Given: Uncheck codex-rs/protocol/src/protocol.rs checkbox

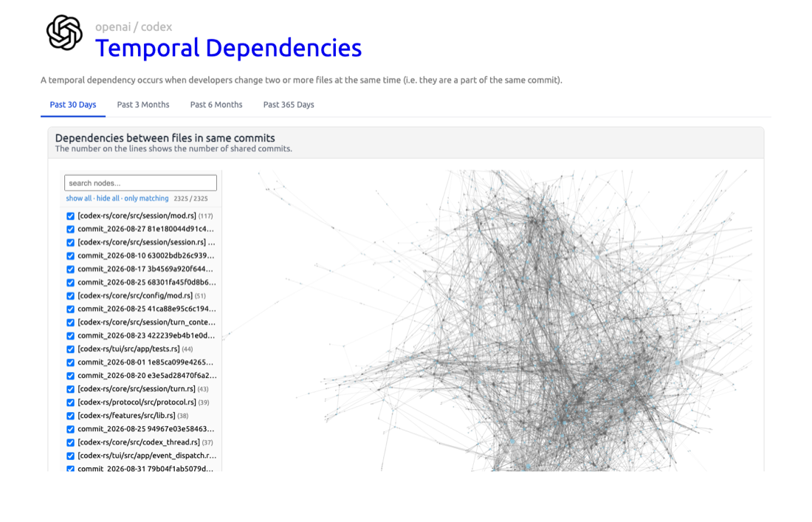Looking at the screenshot, I should (70, 403).
